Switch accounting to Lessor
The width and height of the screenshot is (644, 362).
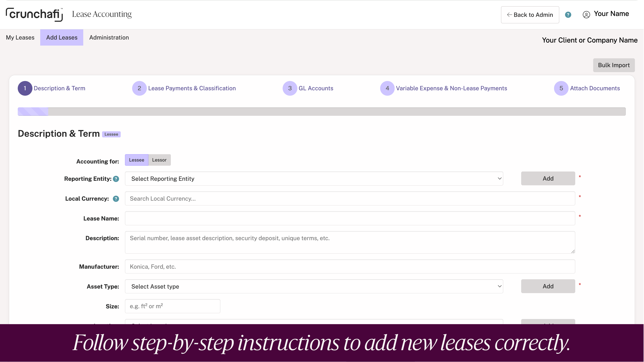(x=159, y=160)
